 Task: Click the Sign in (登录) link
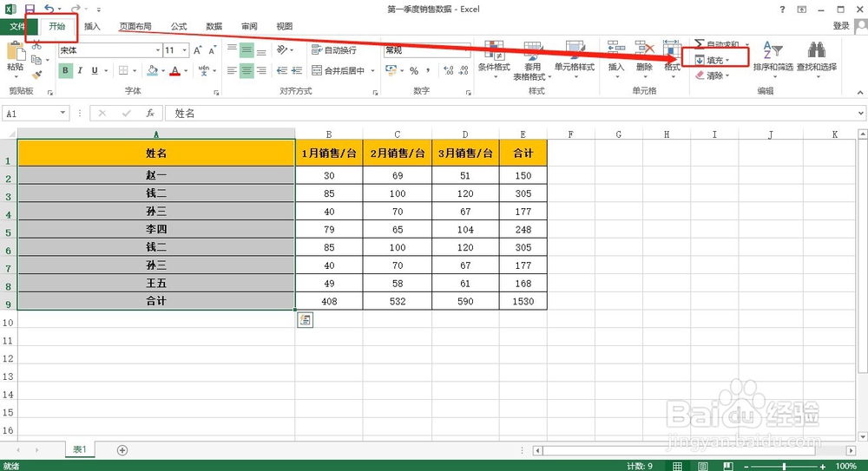[x=841, y=26]
